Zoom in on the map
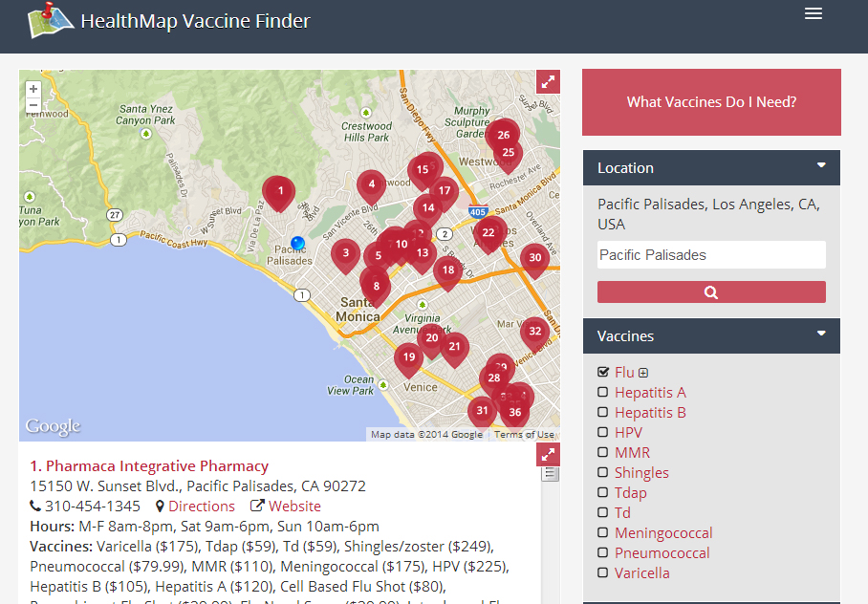Screen dimensions: 868x604 point(33,89)
